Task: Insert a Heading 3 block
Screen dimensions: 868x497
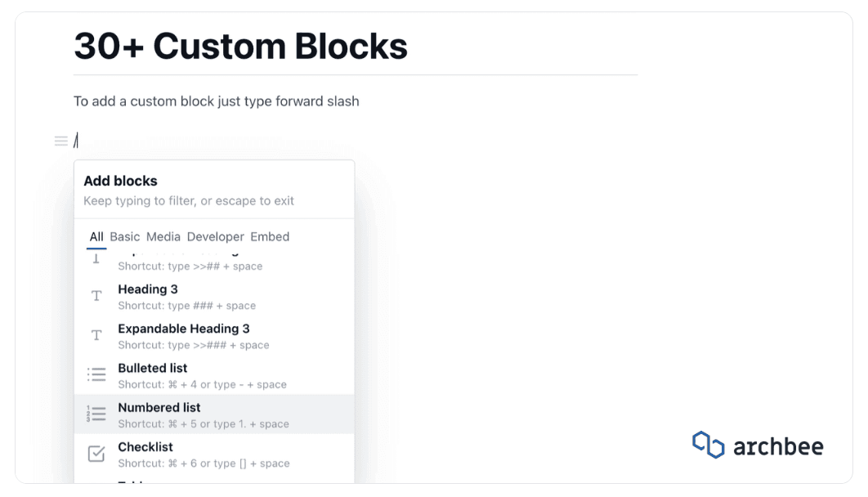Action: 148,289
